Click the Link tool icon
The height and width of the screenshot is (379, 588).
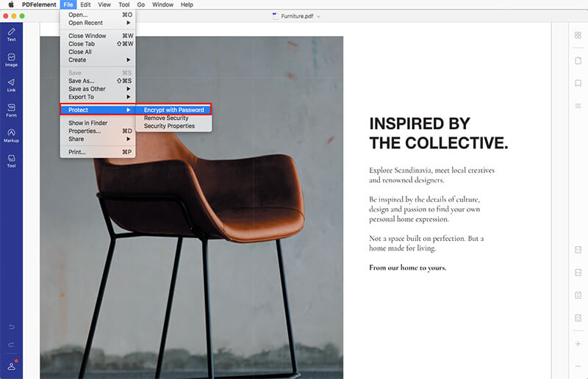tap(11, 84)
